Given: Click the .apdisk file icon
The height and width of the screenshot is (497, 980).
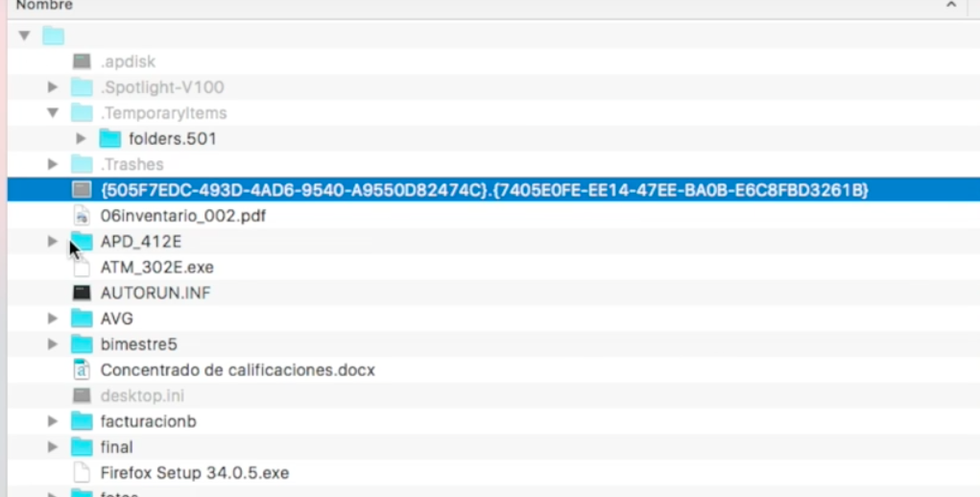Looking at the screenshot, I should [x=82, y=61].
